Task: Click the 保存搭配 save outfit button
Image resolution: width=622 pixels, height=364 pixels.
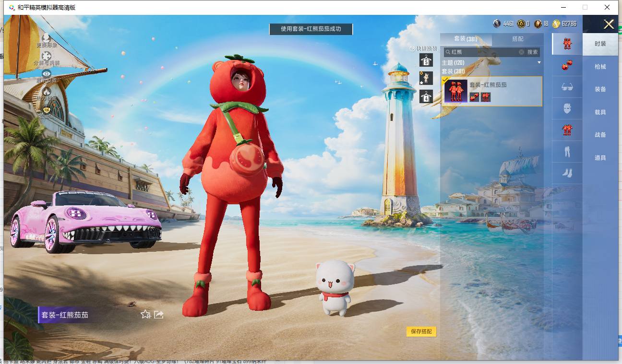Action: [421, 331]
